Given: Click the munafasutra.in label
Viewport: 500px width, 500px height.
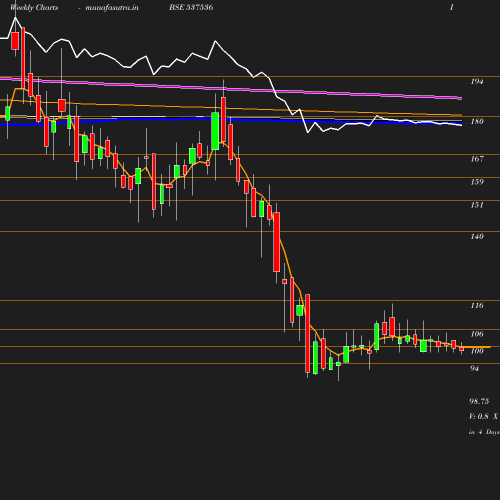Looking at the screenshot, I should [x=112, y=7].
